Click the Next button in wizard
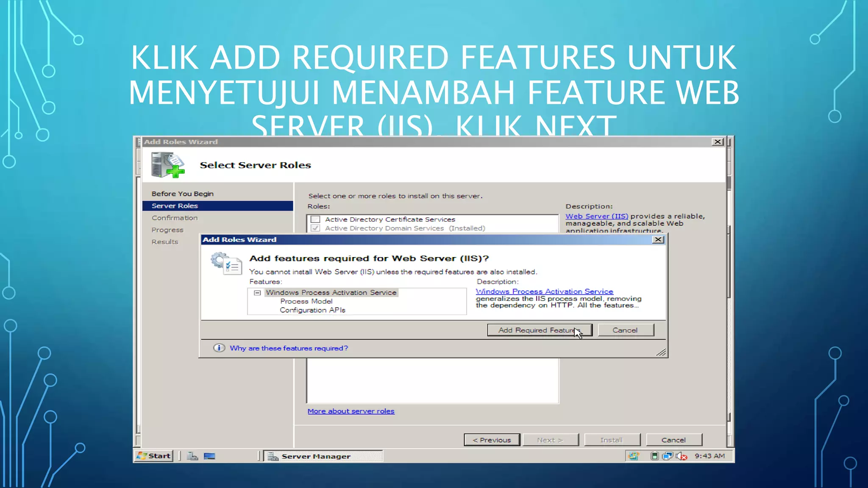This screenshot has height=488, width=868. coord(550,440)
